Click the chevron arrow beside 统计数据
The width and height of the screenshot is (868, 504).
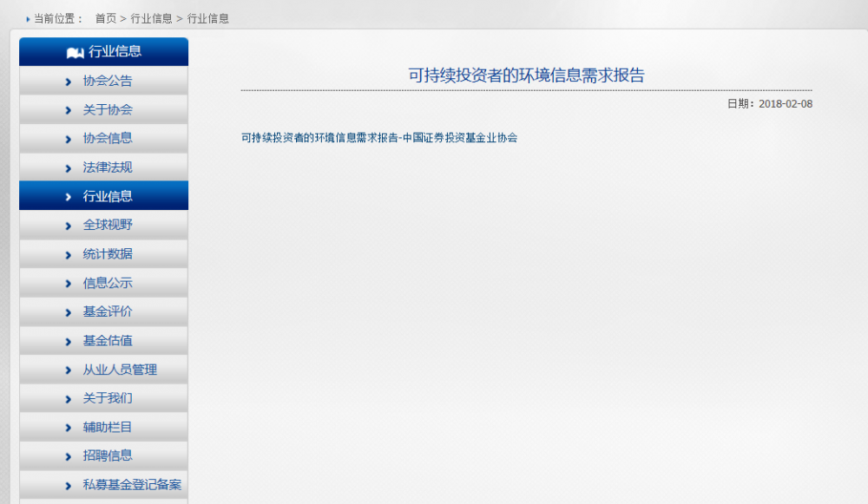[x=68, y=255]
